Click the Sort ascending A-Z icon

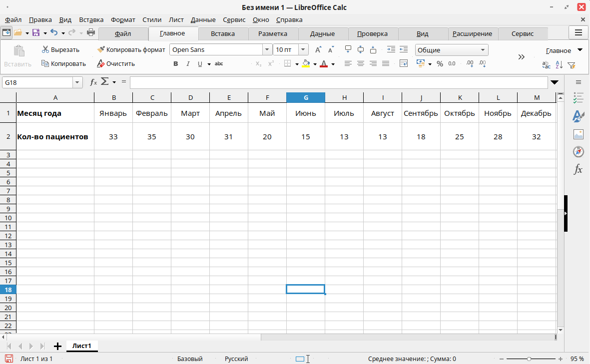(x=559, y=65)
